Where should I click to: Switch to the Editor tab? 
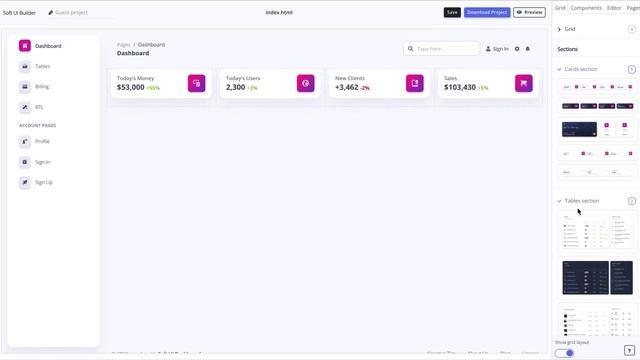click(x=614, y=8)
